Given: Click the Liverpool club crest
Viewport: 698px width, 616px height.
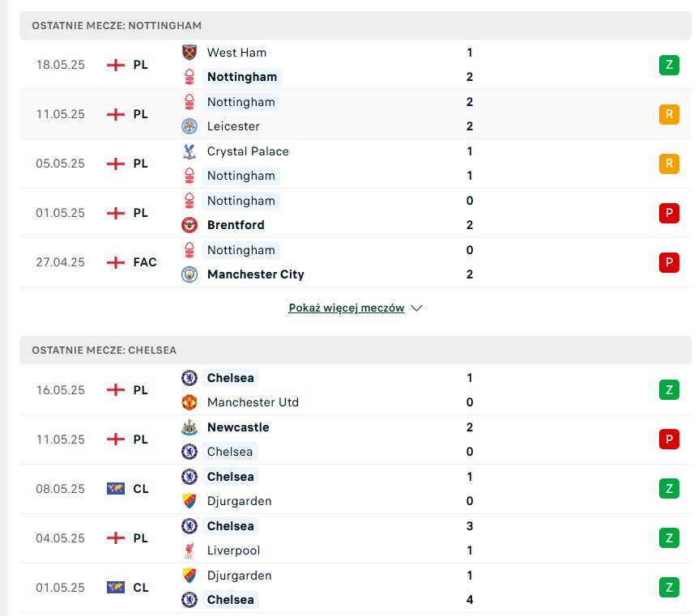Looking at the screenshot, I should 189,550.
